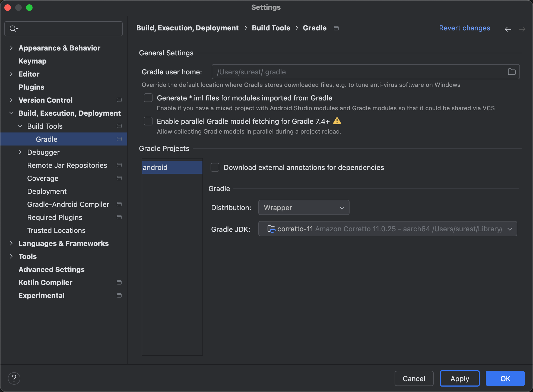Collapse the Build Tools chevron
The height and width of the screenshot is (392, 533).
point(20,126)
